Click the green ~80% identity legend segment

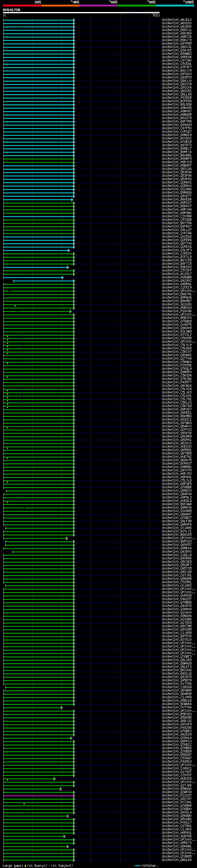tap(137, 6)
